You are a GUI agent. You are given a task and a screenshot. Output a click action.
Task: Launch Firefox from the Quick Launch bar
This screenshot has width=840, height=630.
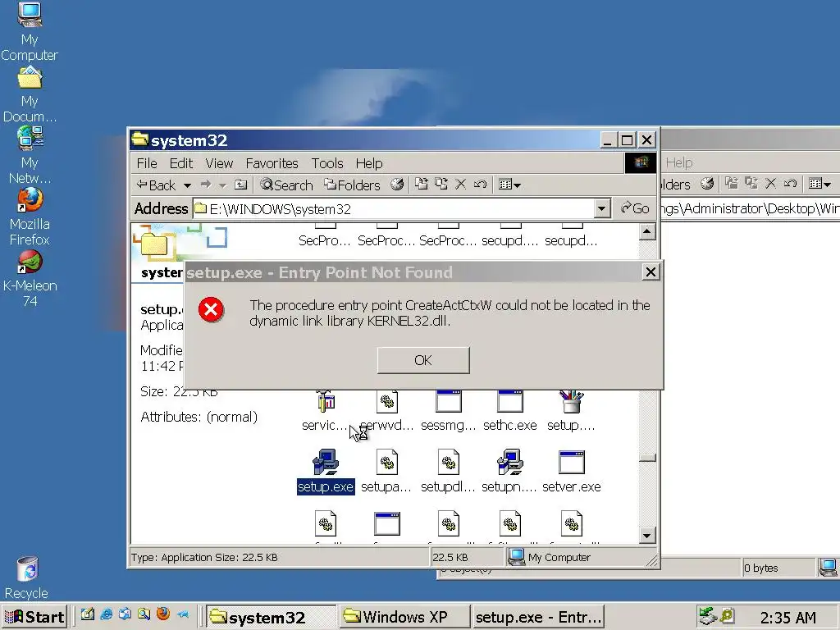(x=163, y=614)
